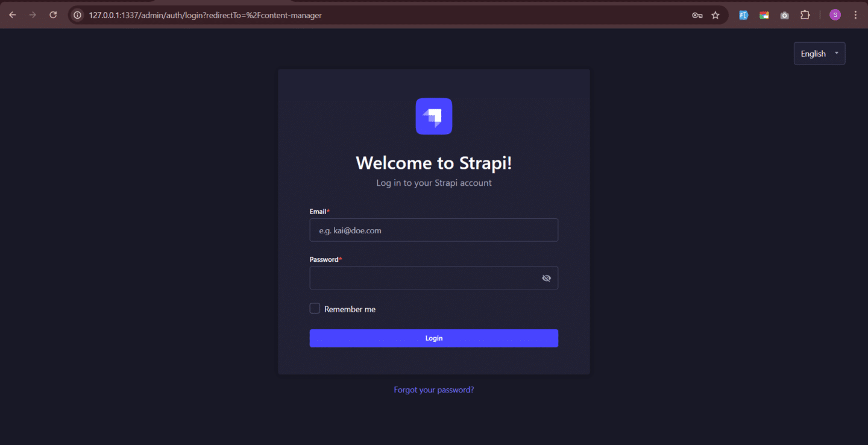The image size is (868, 445).
Task: Open the browser extensions puzzle piece icon
Action: 805,15
